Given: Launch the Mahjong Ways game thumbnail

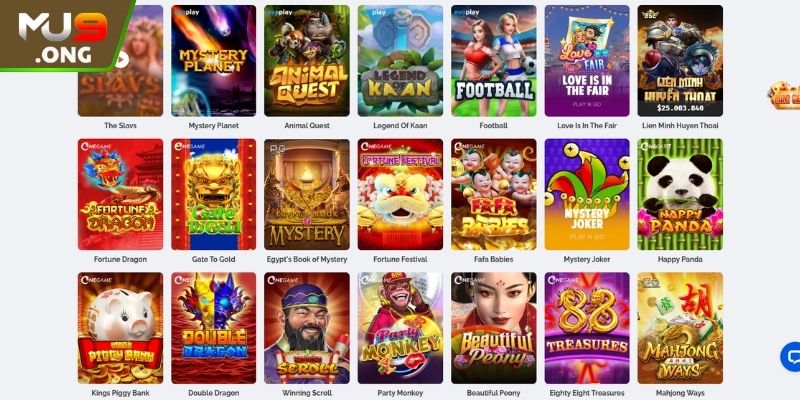Looking at the screenshot, I should [680, 328].
